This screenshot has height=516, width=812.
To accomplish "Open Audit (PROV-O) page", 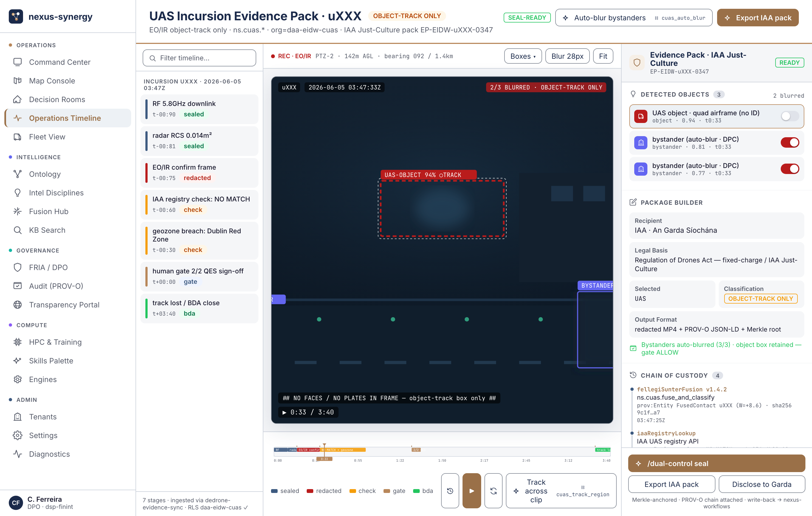I will (x=67, y=286).
